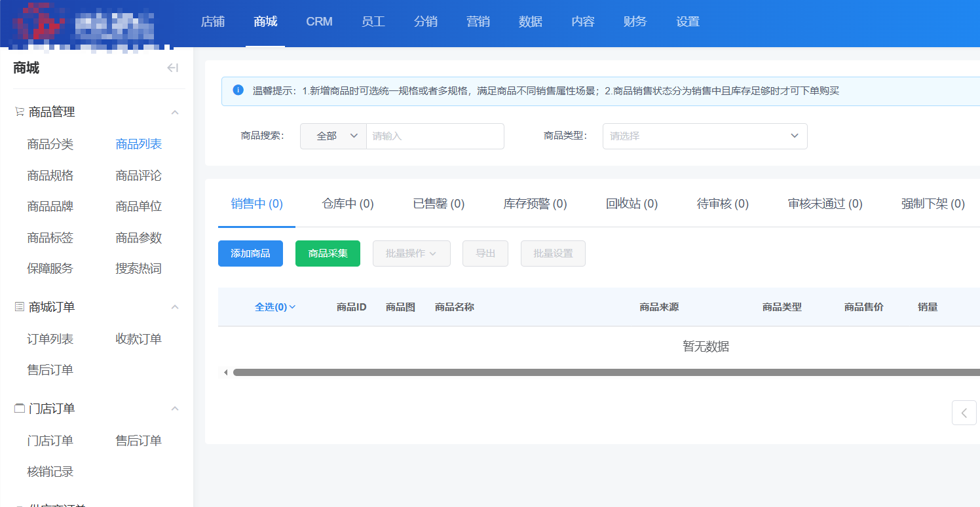The image size is (980, 507).
Task: Switch to the 仓库中 tab
Action: [x=348, y=204]
